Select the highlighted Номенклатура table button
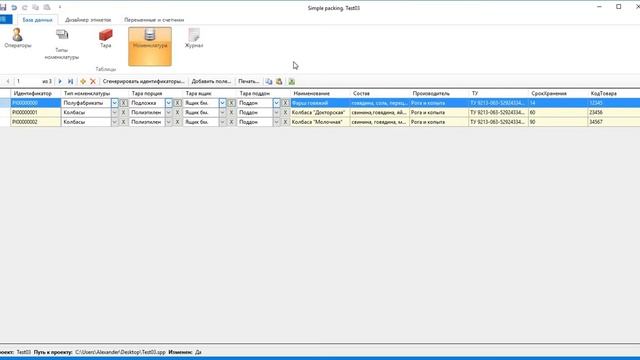 (150, 46)
